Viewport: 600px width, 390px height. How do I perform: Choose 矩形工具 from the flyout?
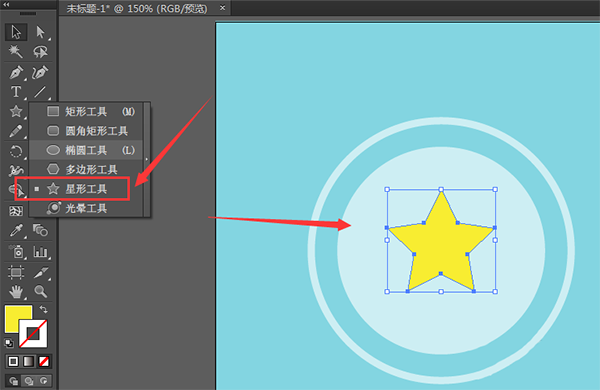[x=86, y=111]
